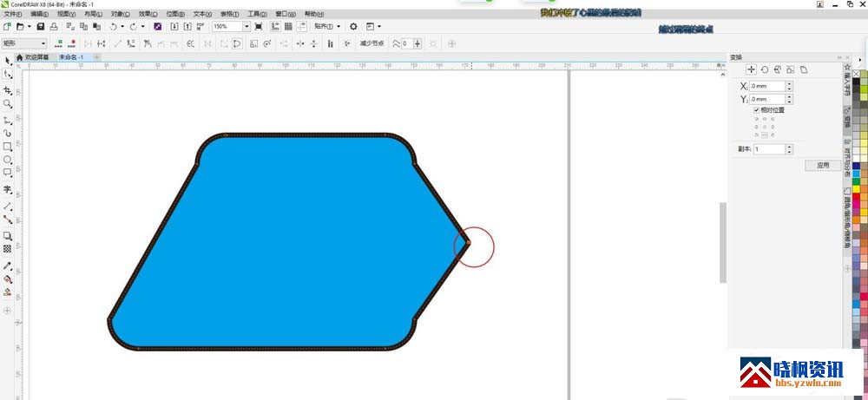The width and height of the screenshot is (868, 400).
Task: Select the Freehand curve tool
Action: coord(8,120)
